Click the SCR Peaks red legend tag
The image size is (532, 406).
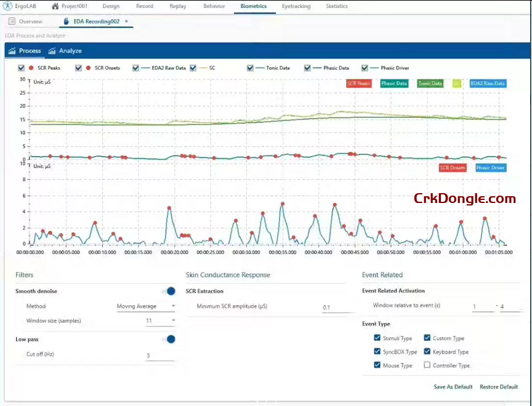(358, 83)
